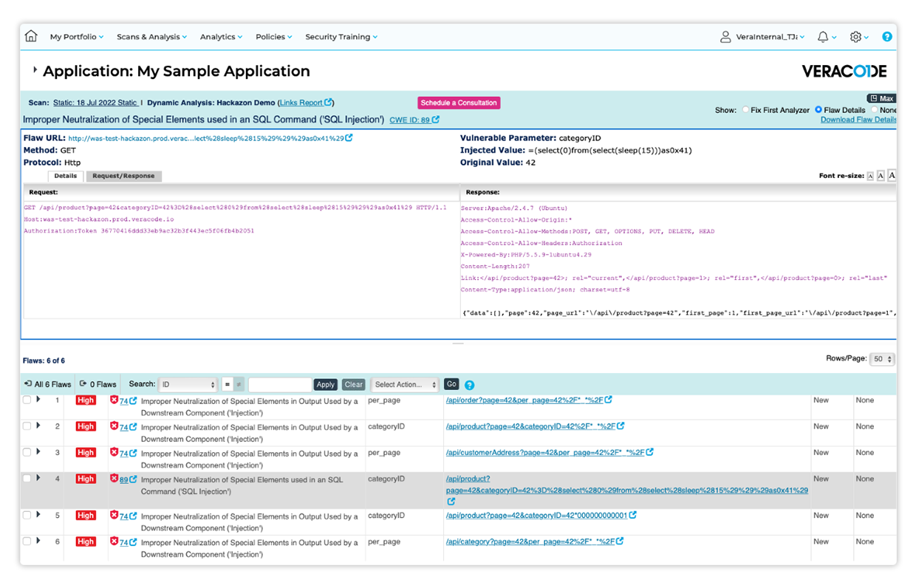The image size is (916, 588).
Task: Click the panel splitter handle above Flaws
Action: [458, 343]
